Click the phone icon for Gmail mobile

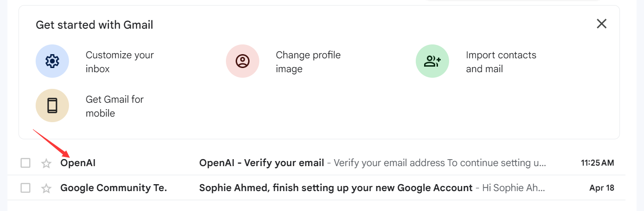click(52, 105)
